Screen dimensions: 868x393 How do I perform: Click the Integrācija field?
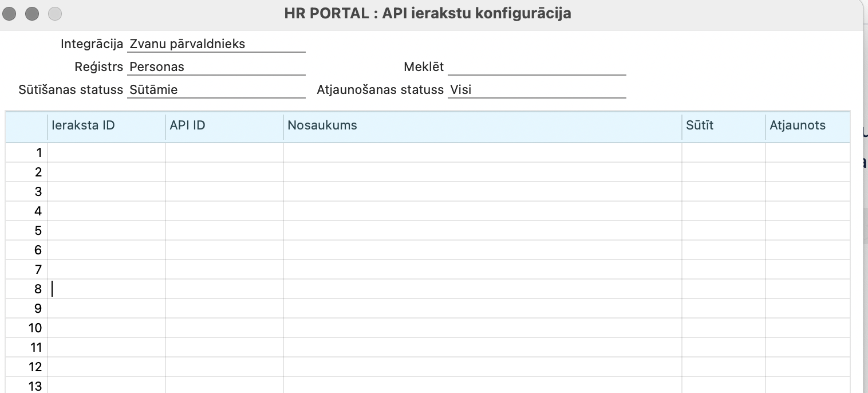pyautogui.click(x=216, y=44)
